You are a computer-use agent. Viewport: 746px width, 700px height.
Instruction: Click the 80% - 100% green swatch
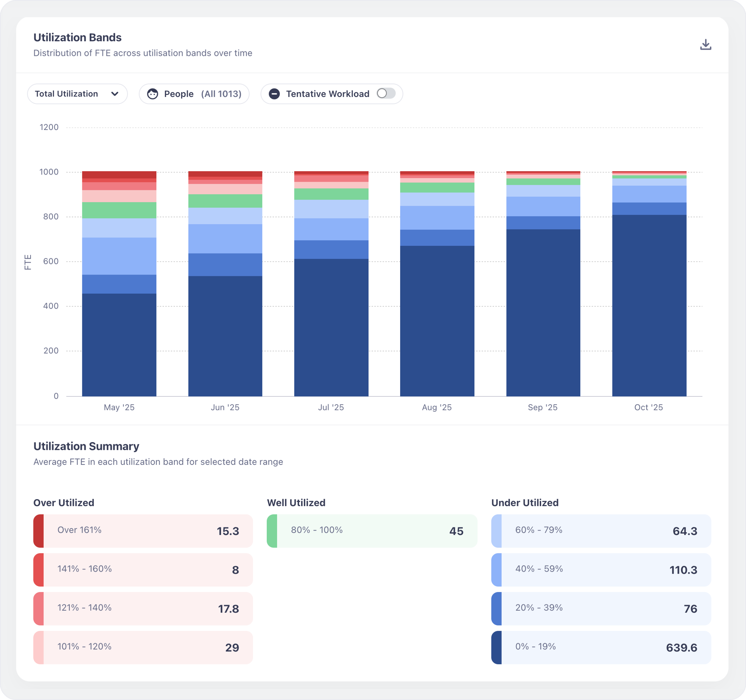click(x=272, y=531)
